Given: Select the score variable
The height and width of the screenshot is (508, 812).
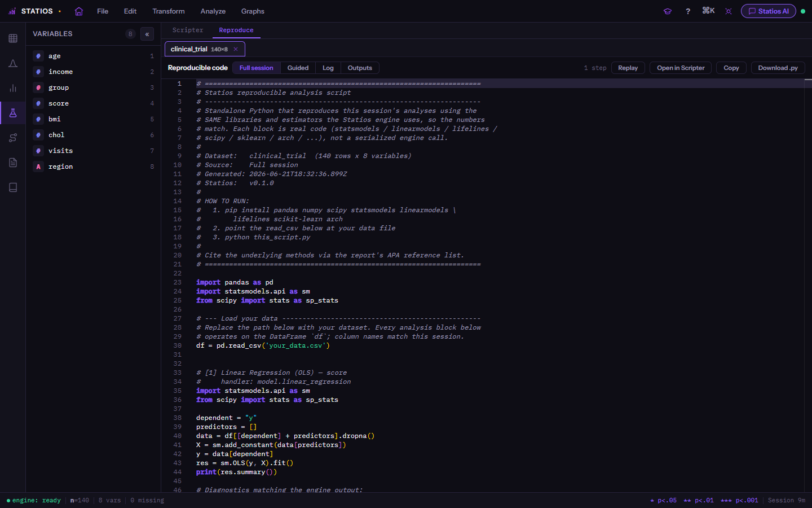Looking at the screenshot, I should pos(94,103).
